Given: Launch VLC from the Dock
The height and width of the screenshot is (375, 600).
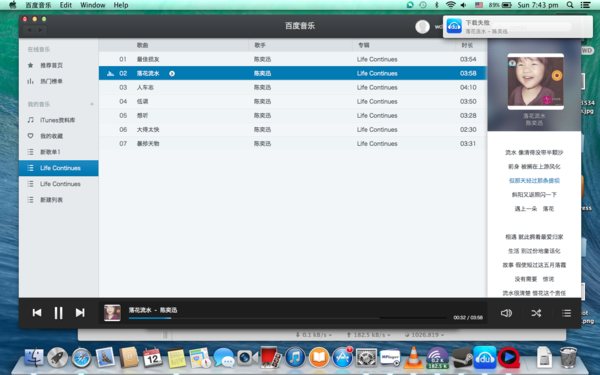Looking at the screenshot, I should click(x=414, y=358).
